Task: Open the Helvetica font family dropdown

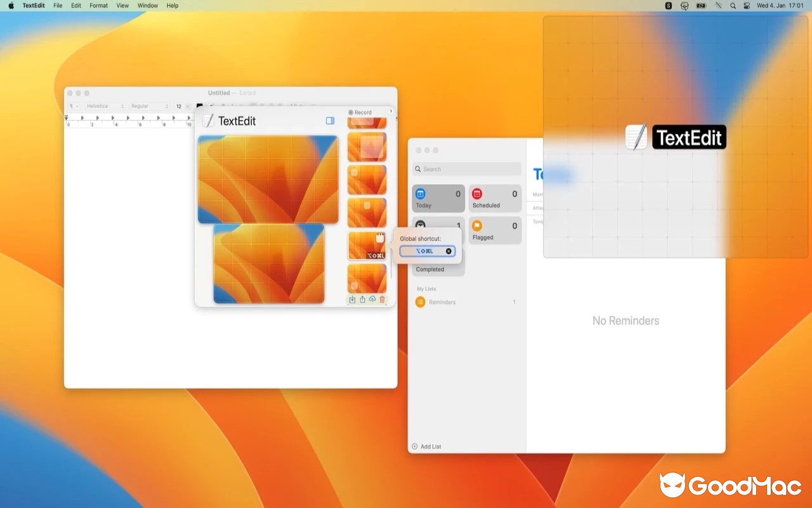Action: pyautogui.click(x=104, y=106)
